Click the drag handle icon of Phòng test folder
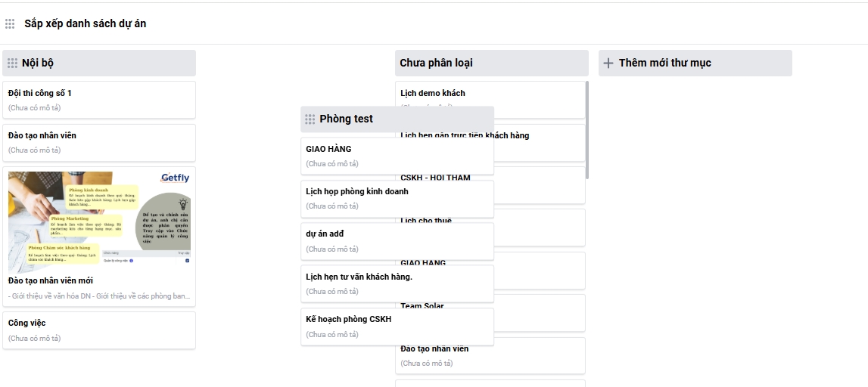 [x=310, y=119]
